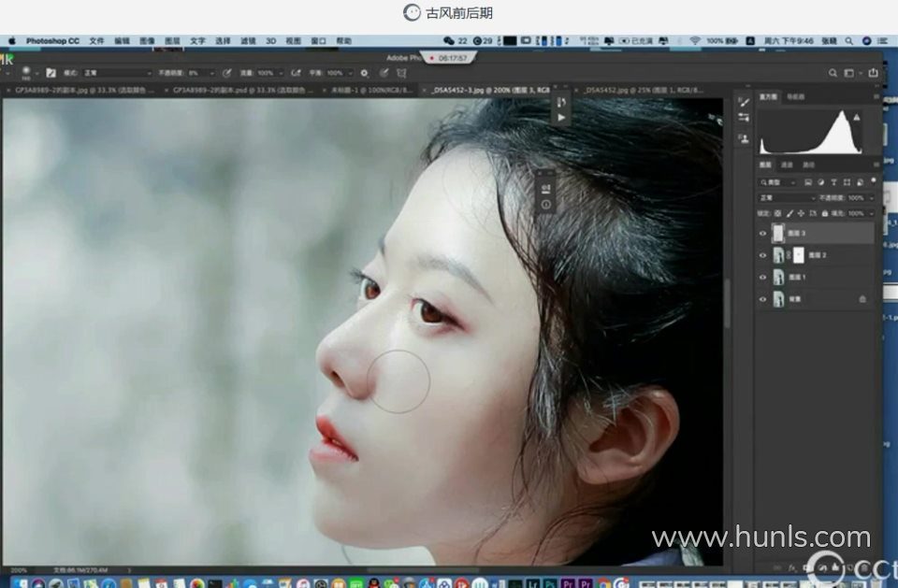Expand layer 不透明度 arrow in Layers panel

point(871,198)
